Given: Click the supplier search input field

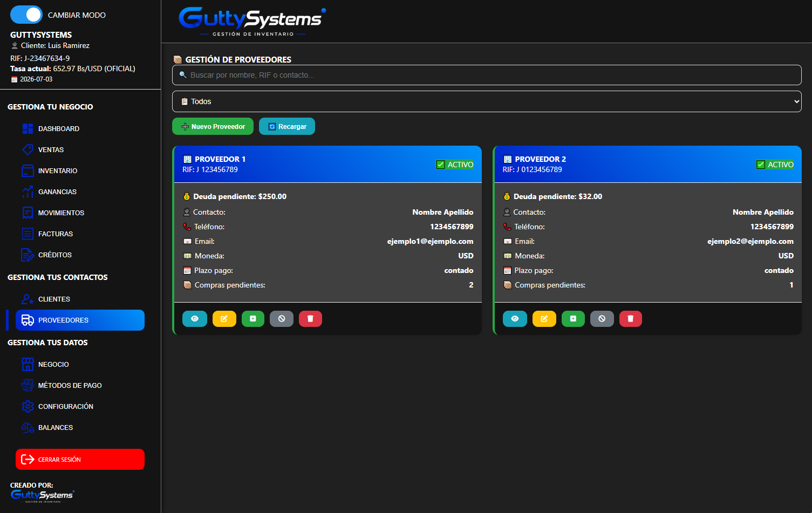Looking at the screenshot, I should 487,75.
